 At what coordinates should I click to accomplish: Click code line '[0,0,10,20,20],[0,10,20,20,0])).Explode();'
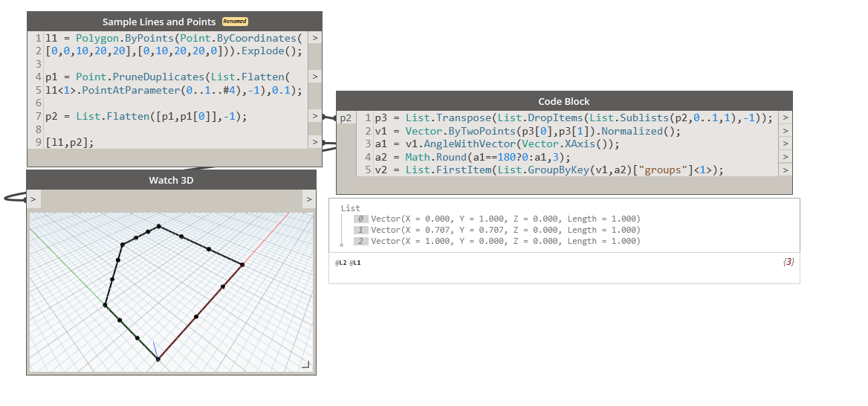[x=174, y=51]
